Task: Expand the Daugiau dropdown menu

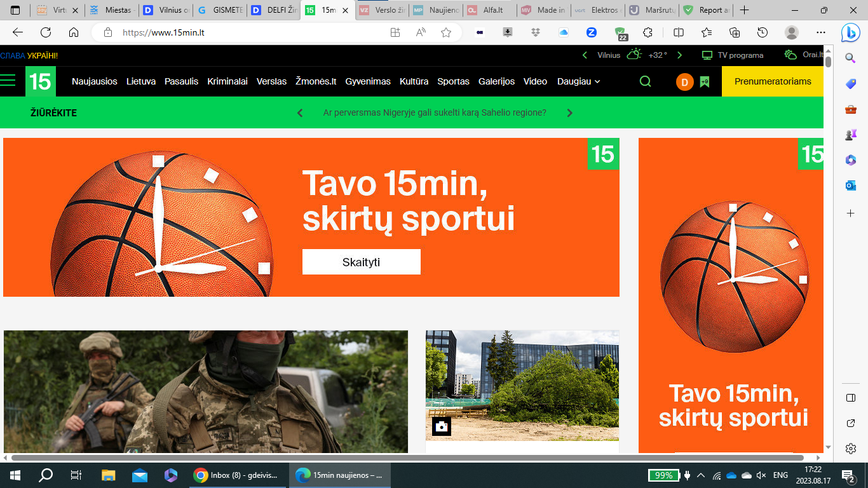Action: [x=578, y=81]
